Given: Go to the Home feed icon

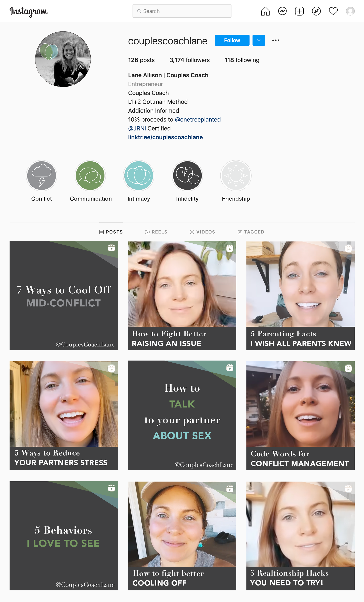Looking at the screenshot, I should tap(265, 11).
